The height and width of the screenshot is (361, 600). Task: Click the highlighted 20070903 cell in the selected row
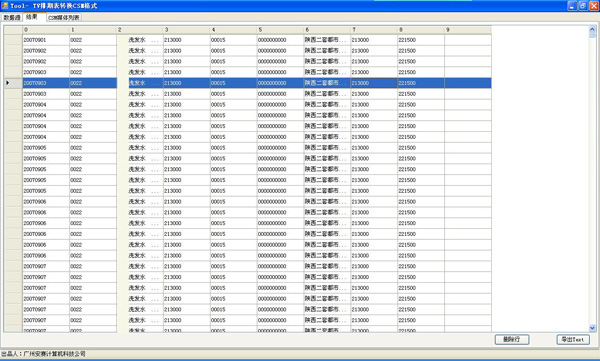[x=46, y=83]
